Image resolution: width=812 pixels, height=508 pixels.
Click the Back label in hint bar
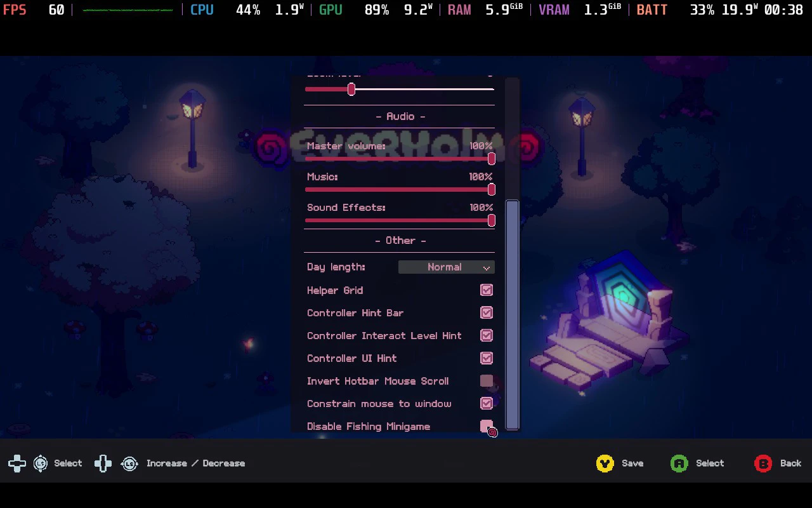tap(791, 464)
